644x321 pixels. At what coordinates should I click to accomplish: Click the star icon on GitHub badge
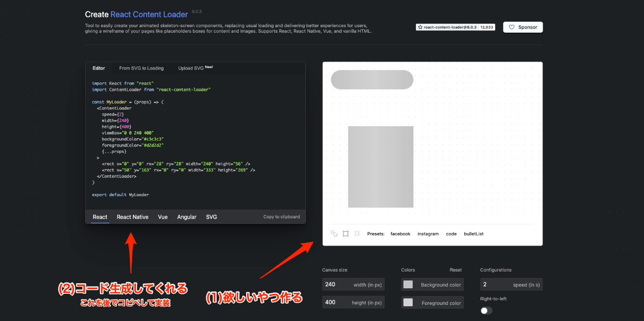[420, 27]
